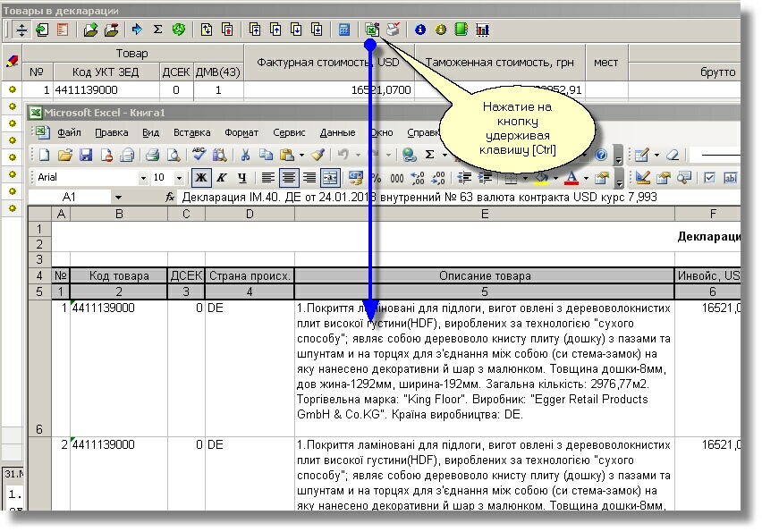Click Excel's Print icon
Screen dimensions: 762x532
click(153, 155)
